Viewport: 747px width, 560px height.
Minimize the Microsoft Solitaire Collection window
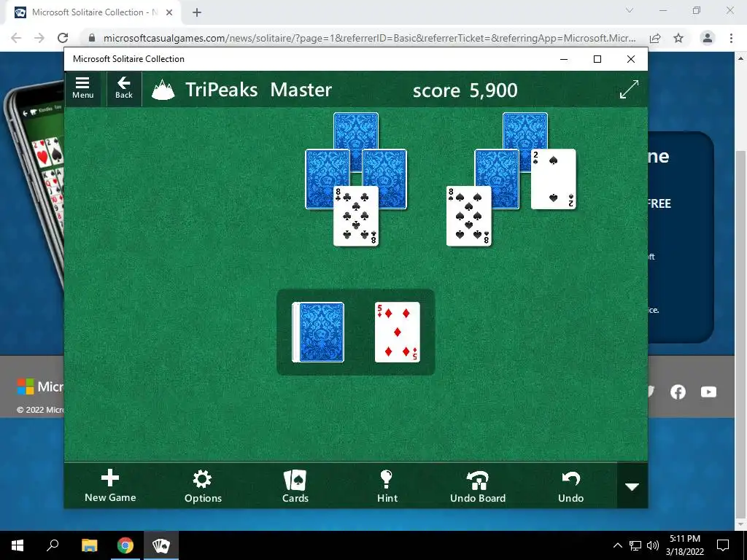[564, 59]
